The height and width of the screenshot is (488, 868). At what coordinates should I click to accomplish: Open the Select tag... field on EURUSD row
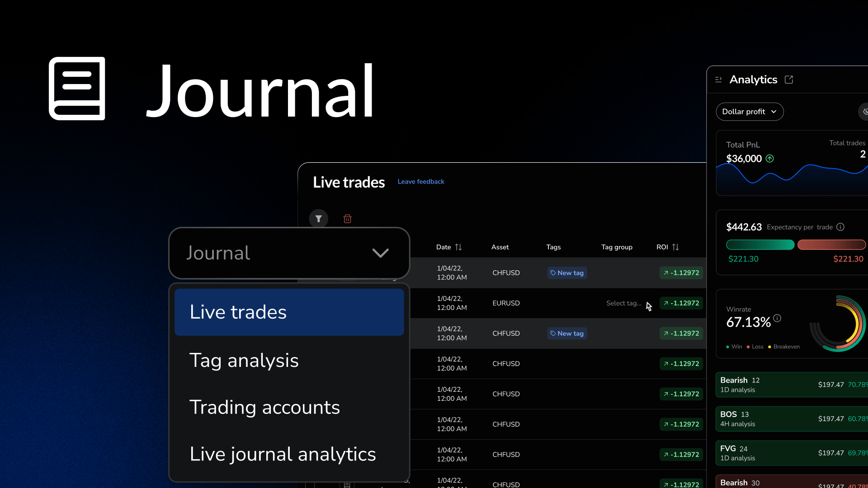[623, 303]
